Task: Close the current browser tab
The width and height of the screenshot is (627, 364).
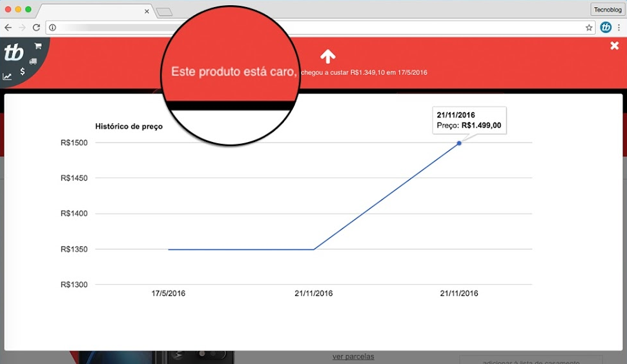Action: [147, 12]
